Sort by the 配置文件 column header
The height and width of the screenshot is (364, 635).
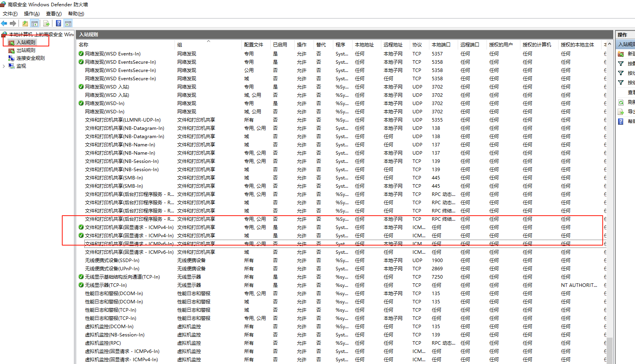(256, 45)
